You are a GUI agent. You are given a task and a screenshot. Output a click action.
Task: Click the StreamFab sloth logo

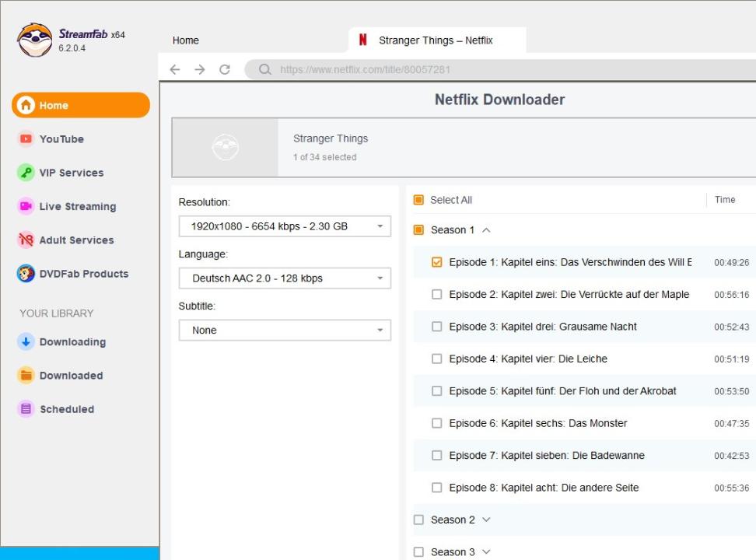click(35, 40)
